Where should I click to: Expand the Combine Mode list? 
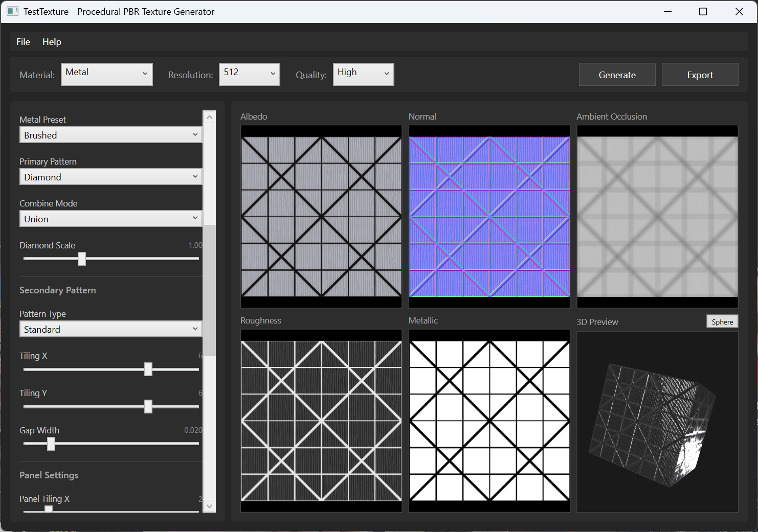[x=110, y=219]
